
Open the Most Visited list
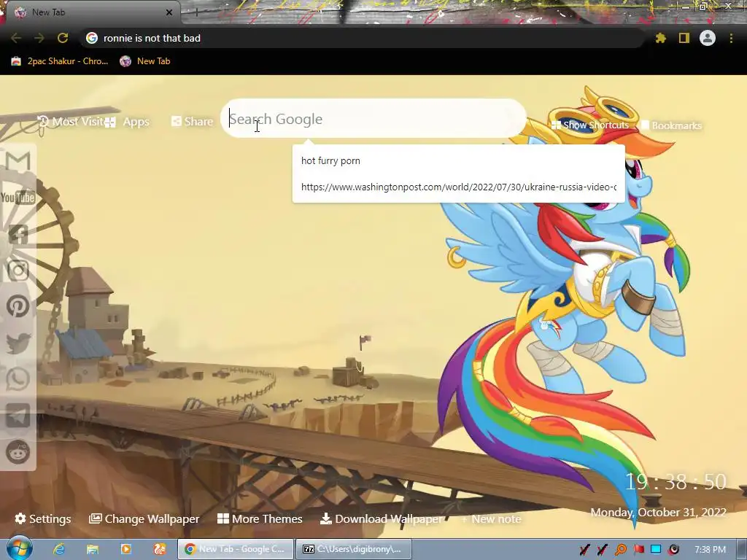[71, 122]
